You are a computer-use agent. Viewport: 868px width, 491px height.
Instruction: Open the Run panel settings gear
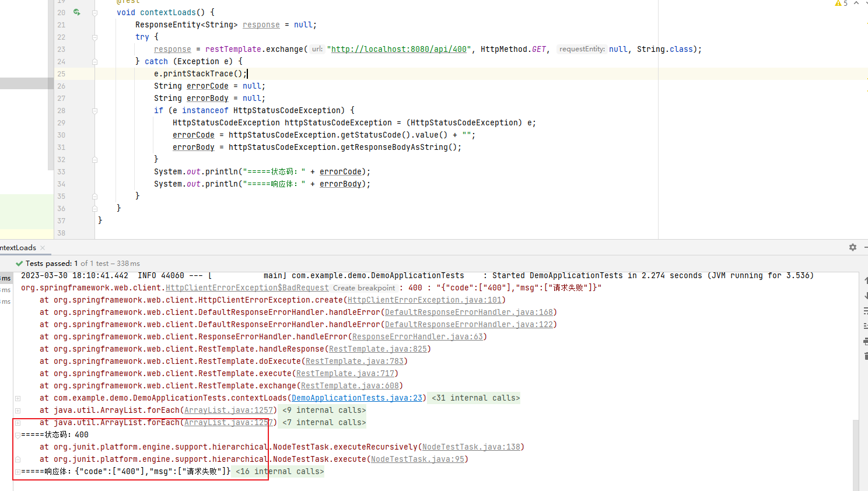click(x=853, y=247)
